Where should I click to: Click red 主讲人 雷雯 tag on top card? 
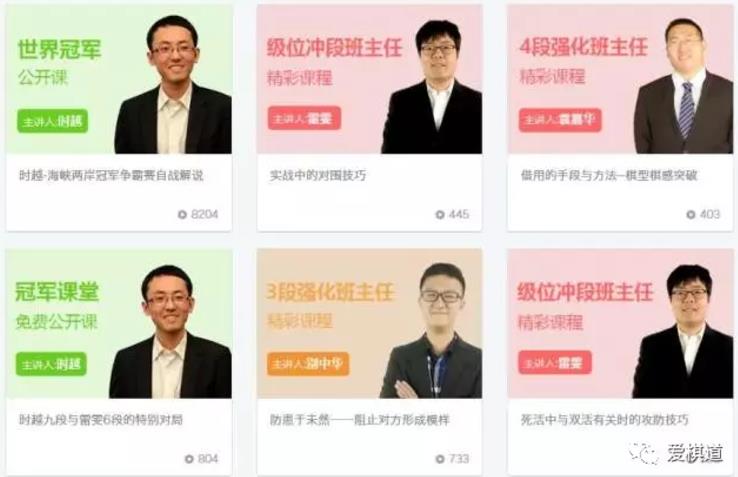tap(304, 118)
